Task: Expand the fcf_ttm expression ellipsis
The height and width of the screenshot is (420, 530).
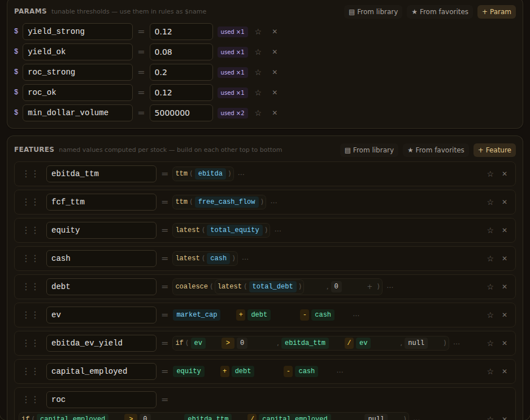Action: (274, 202)
